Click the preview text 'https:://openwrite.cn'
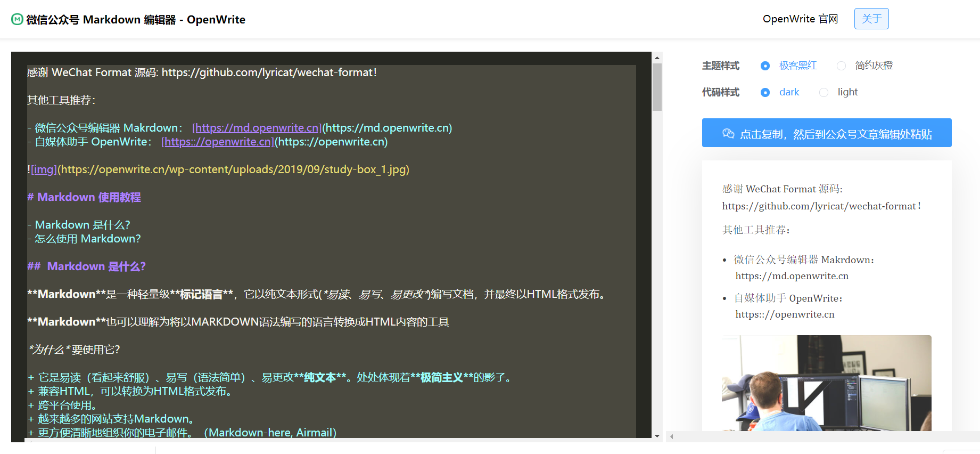This screenshot has height=454, width=980. [785, 314]
